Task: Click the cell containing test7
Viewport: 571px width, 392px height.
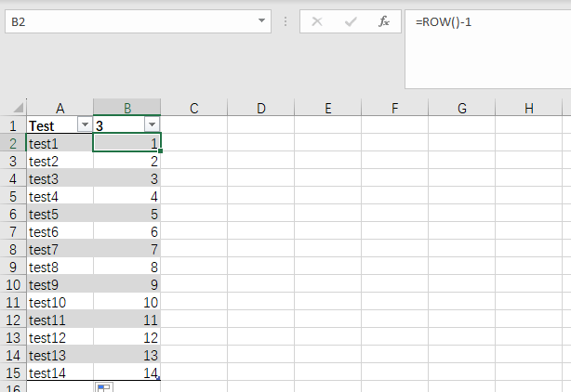Action: (x=60, y=250)
